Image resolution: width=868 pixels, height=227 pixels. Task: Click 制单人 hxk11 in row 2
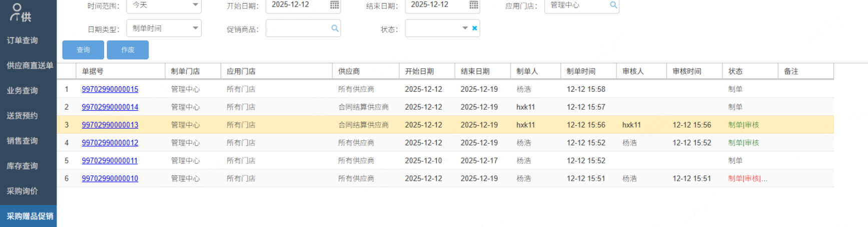[526, 107]
